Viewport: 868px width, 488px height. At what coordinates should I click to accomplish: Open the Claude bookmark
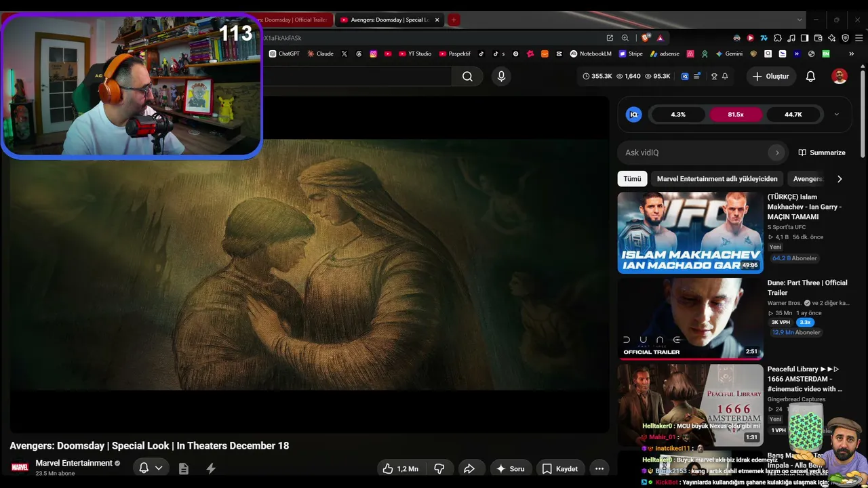(320, 54)
